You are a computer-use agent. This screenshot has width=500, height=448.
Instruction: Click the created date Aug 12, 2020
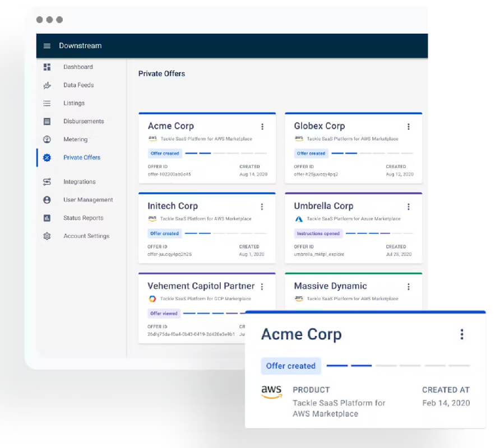coord(400,174)
